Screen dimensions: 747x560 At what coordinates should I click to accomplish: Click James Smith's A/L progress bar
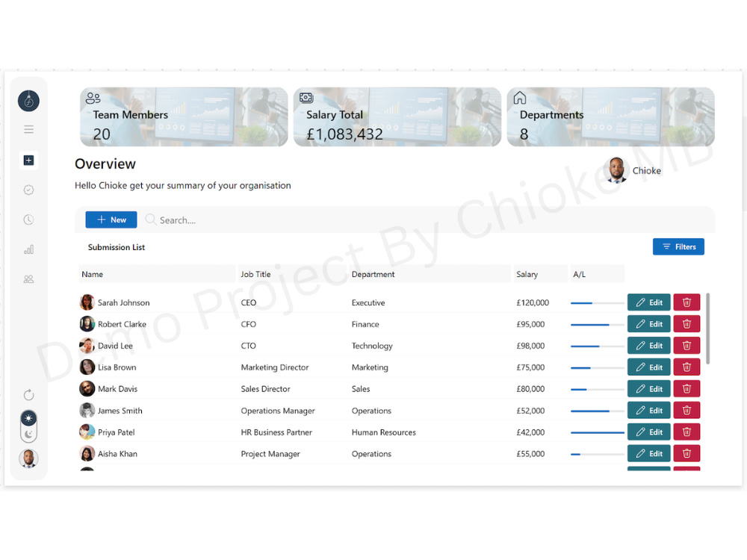tap(598, 411)
